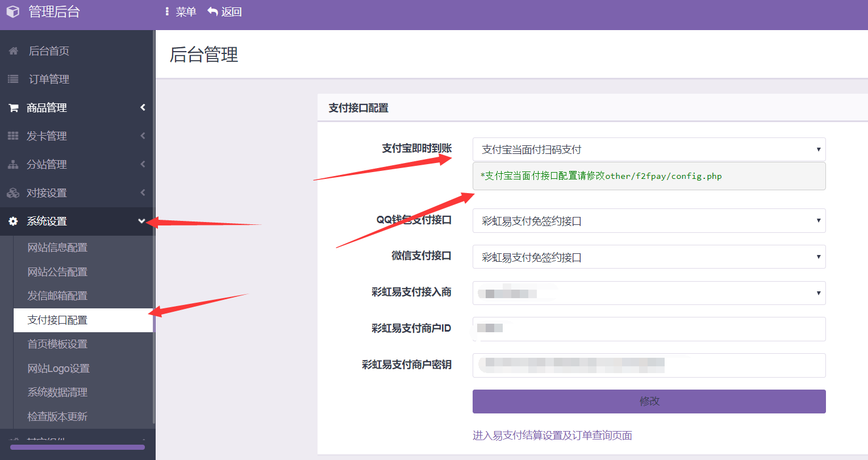Open the 微信支付接口 dropdown
Image resolution: width=868 pixels, height=460 pixels.
point(648,257)
